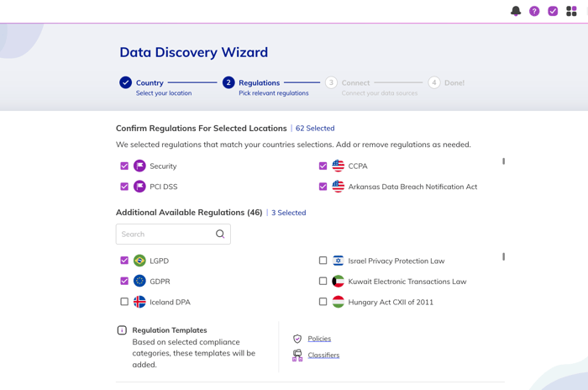Open the Classifiers link

(323, 355)
